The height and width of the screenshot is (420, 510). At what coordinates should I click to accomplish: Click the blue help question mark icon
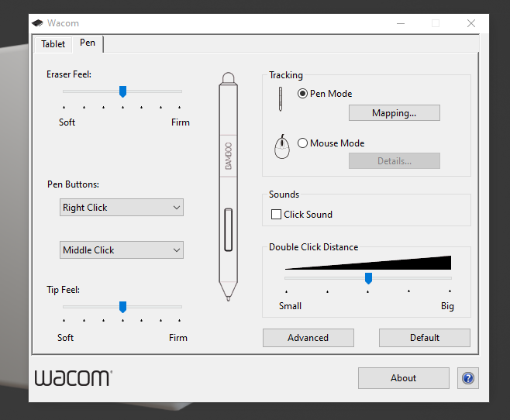(x=467, y=378)
